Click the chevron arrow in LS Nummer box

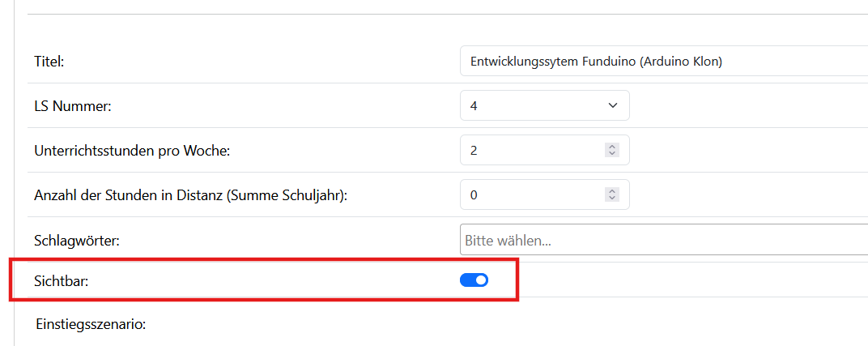pyautogui.click(x=613, y=105)
